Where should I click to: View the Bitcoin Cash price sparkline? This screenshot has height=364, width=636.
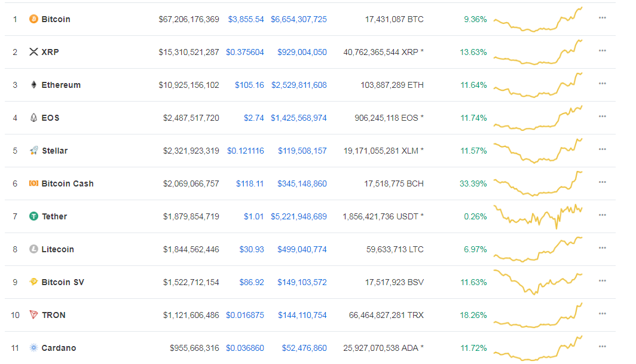[x=538, y=184]
